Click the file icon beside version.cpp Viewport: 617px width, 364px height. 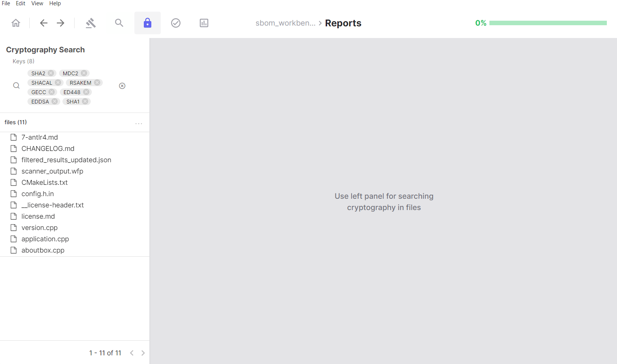coord(14,227)
